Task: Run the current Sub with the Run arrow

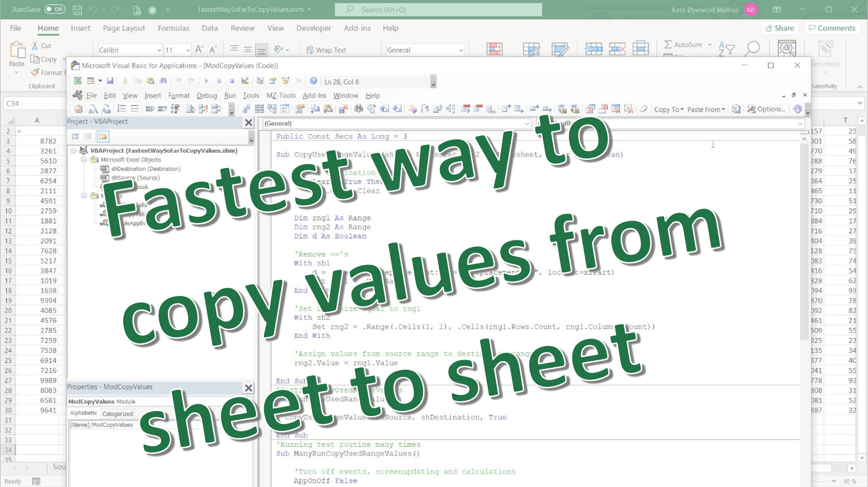Action: pyautogui.click(x=206, y=81)
